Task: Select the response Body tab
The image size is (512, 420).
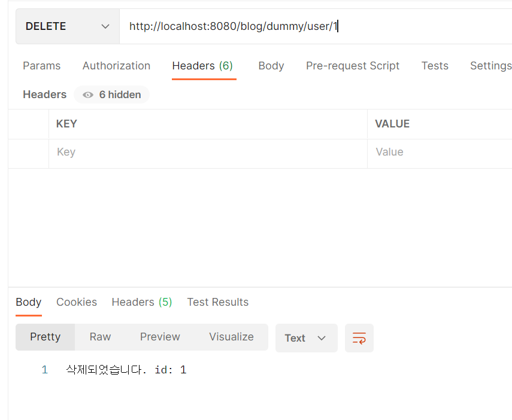Action: click(x=28, y=302)
